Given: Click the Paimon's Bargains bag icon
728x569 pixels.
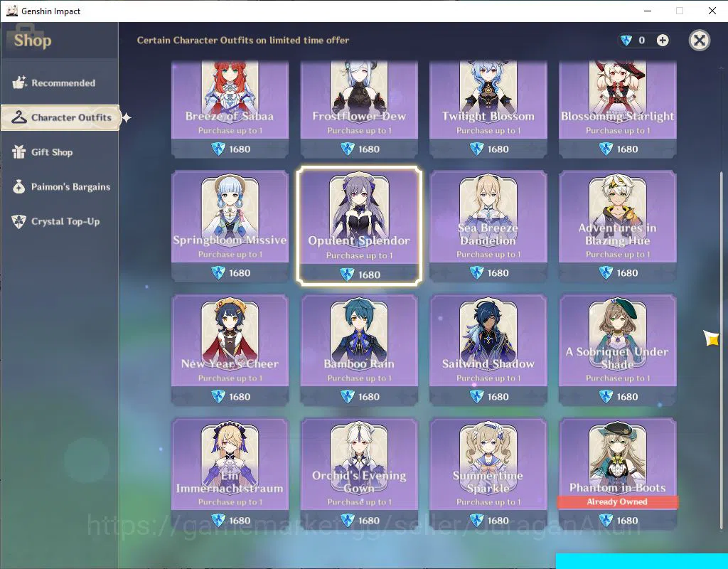Looking at the screenshot, I should (x=19, y=187).
